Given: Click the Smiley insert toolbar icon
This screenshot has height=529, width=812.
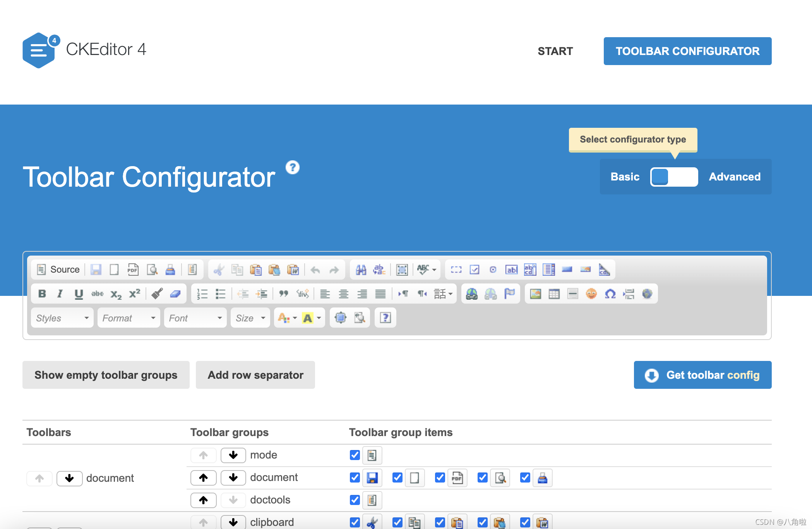Looking at the screenshot, I should pyautogui.click(x=591, y=294).
